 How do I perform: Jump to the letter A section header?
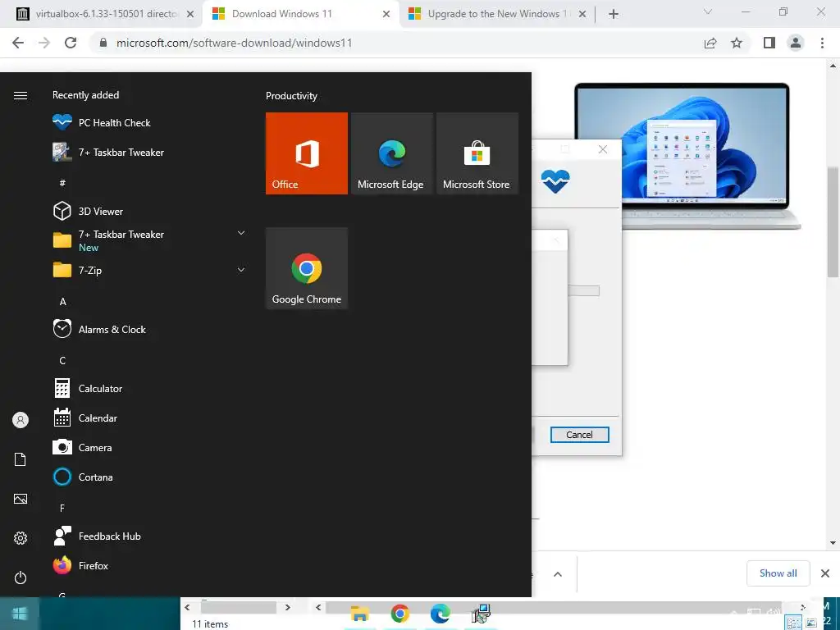tap(62, 302)
